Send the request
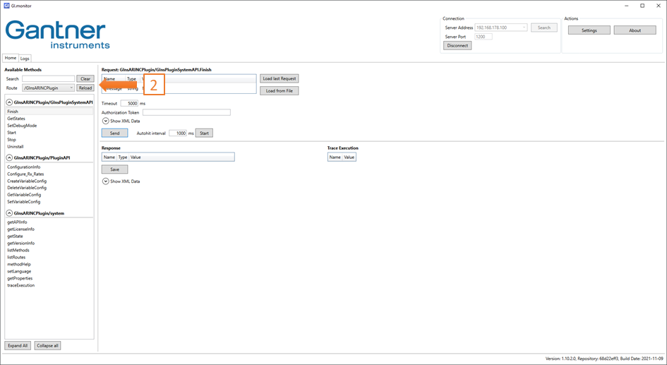Image resolution: width=667 pixels, height=365 pixels. [x=114, y=133]
